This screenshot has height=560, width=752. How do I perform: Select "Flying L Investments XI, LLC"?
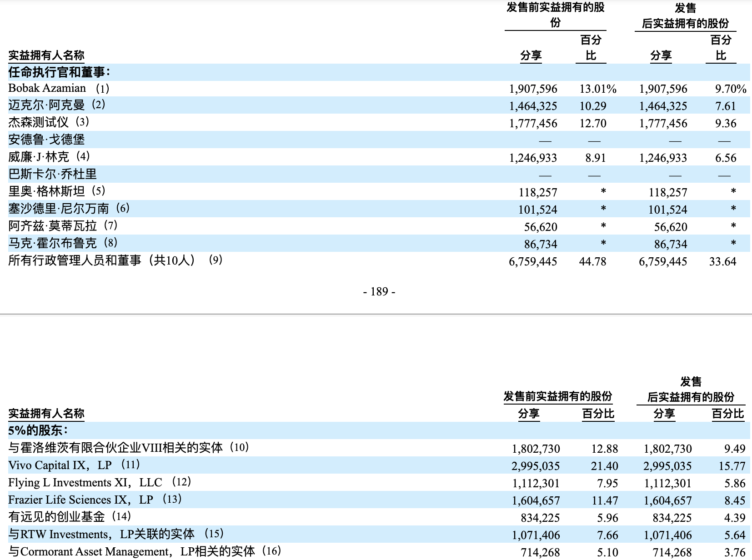coord(85,483)
